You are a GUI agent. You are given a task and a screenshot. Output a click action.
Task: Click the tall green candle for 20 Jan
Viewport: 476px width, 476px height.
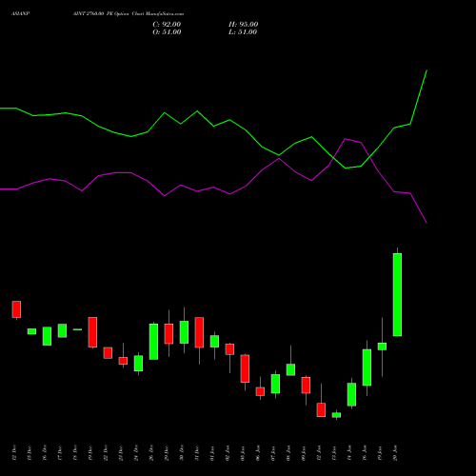click(397, 294)
